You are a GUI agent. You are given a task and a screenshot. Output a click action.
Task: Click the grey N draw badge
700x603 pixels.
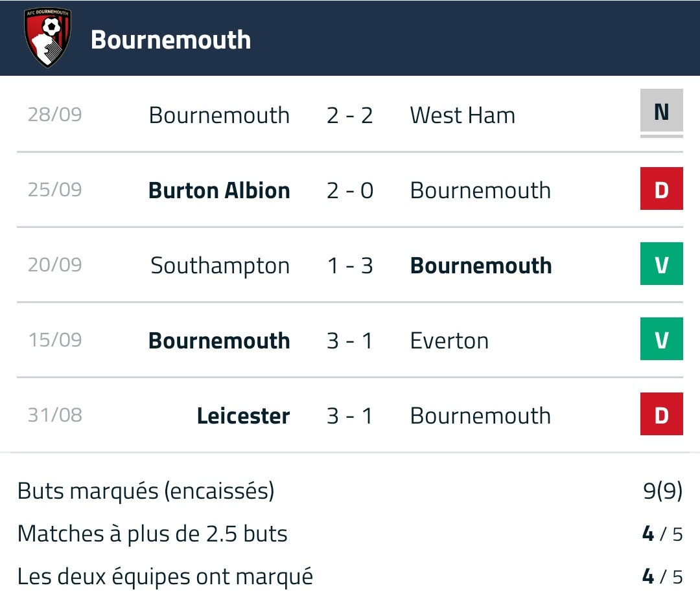pos(661,113)
